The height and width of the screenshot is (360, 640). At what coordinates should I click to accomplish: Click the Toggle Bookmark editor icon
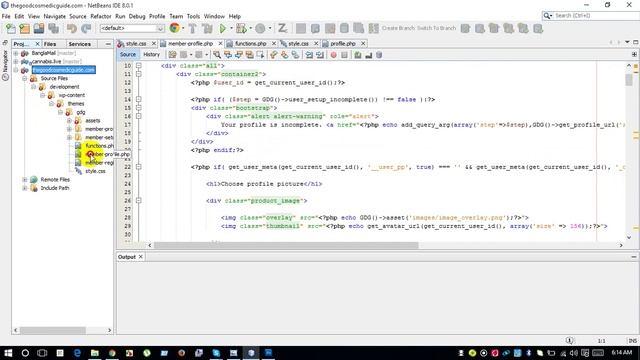[x=260, y=55]
